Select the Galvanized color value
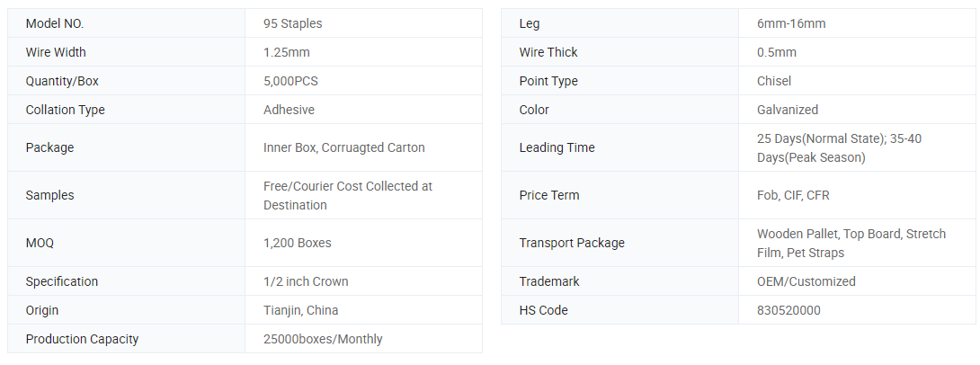The image size is (980, 365). pos(787,110)
